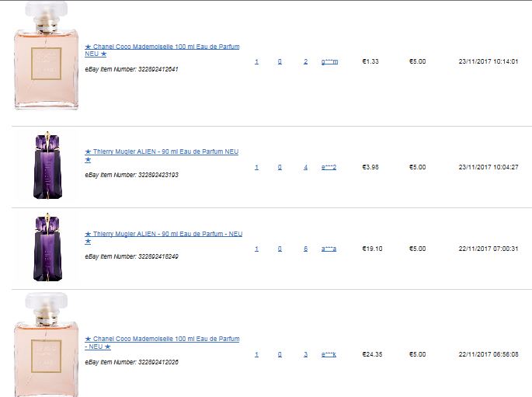Open the Thierry Mugler ALIEN listing priced €19.10
This screenshot has height=397, width=532.
[164, 238]
